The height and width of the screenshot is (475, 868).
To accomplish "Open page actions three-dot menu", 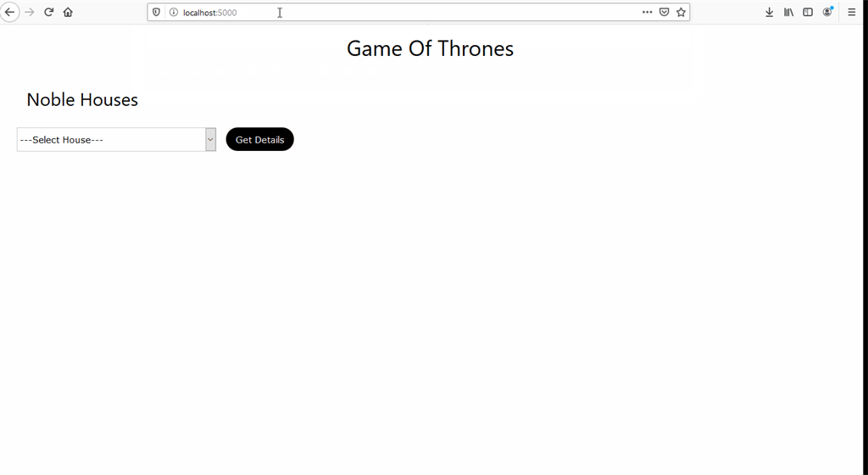I will coord(647,12).
